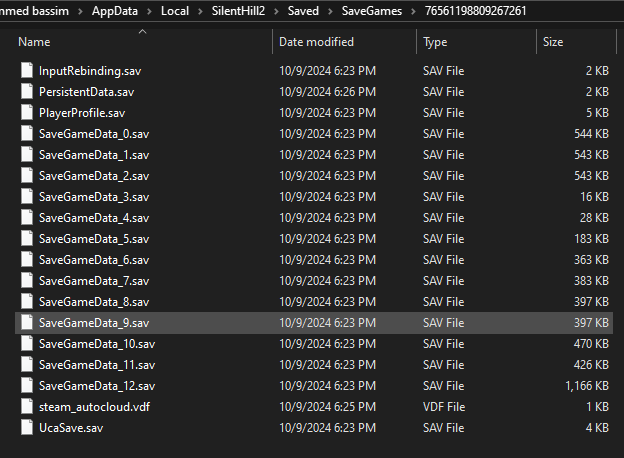Click the steam_autocloud.vdf file icon

click(27, 407)
